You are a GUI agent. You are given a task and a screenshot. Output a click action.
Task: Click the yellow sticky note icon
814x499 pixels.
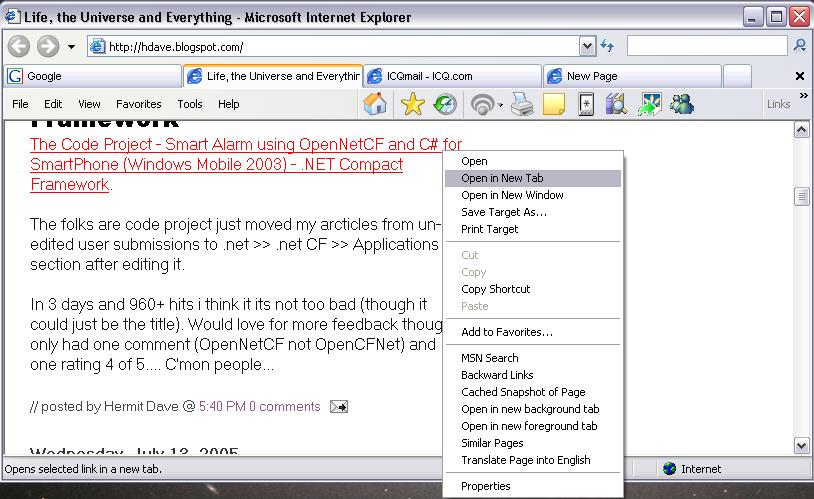coord(554,103)
